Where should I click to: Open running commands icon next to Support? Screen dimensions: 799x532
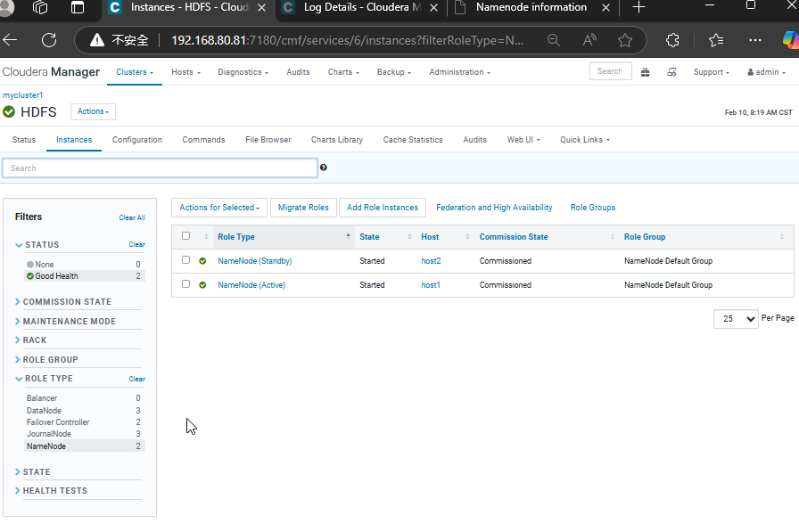[671, 72]
